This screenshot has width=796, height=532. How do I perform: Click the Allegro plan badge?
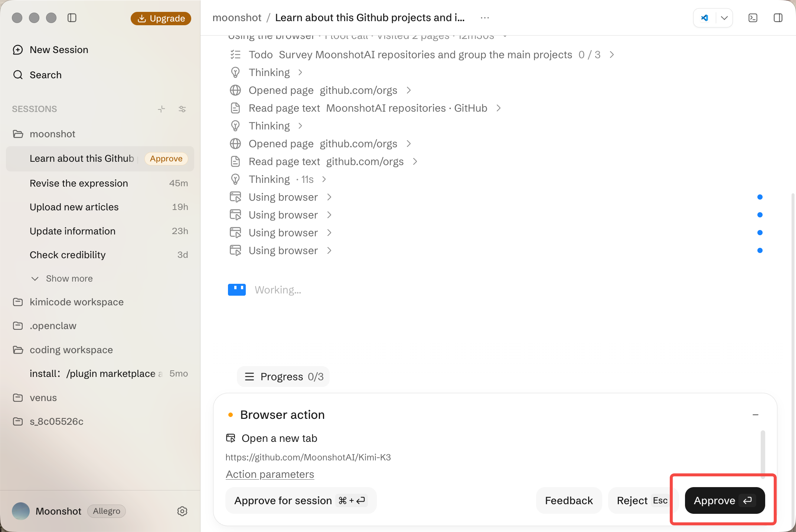[107, 511]
